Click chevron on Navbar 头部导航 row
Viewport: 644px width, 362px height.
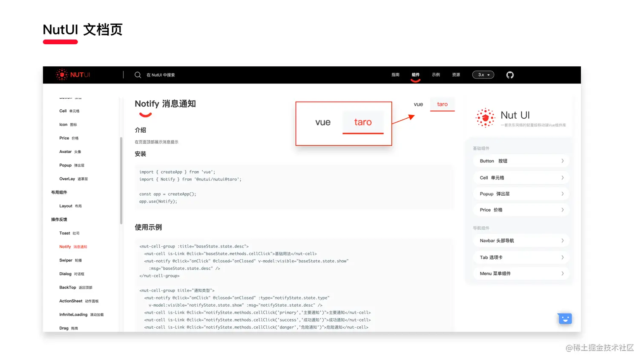pyautogui.click(x=563, y=241)
